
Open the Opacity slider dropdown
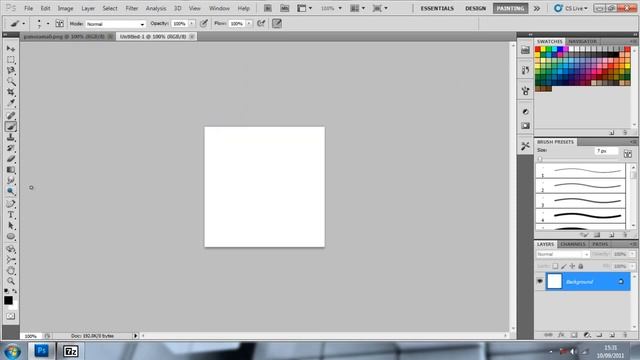[x=191, y=24]
